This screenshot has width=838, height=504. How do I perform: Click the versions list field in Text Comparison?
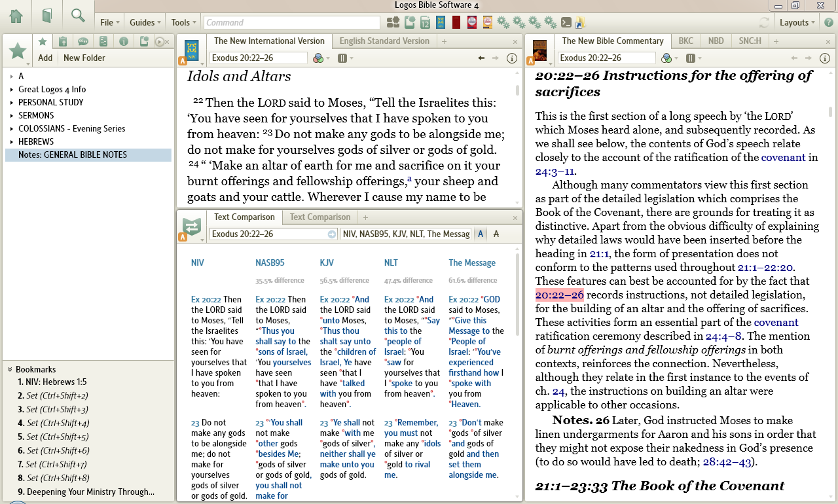point(406,234)
